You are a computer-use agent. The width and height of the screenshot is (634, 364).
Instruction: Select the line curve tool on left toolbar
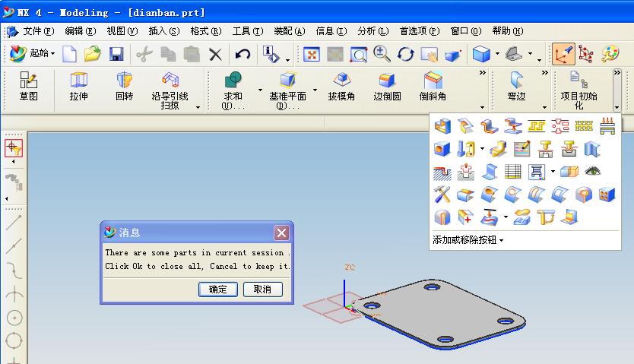[x=14, y=223]
